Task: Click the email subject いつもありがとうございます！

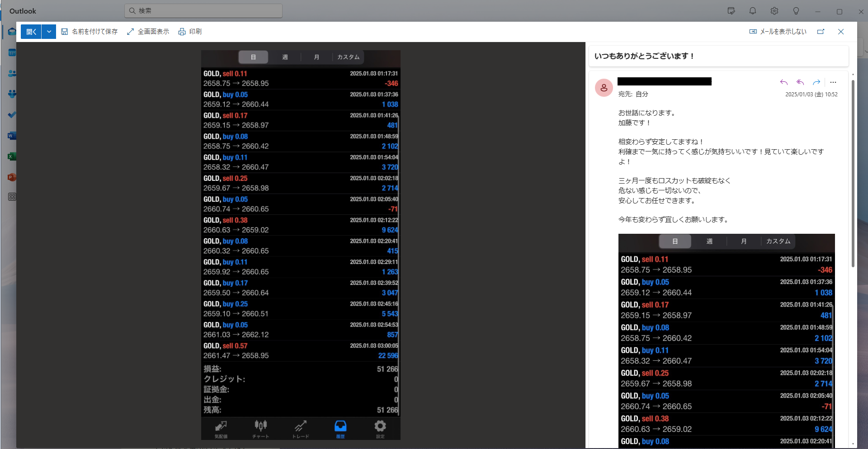Action: [644, 56]
